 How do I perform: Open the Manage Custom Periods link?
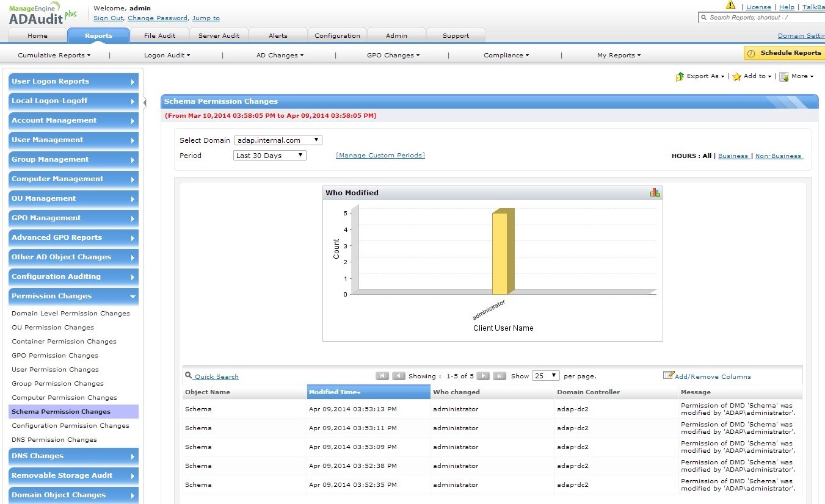(380, 156)
